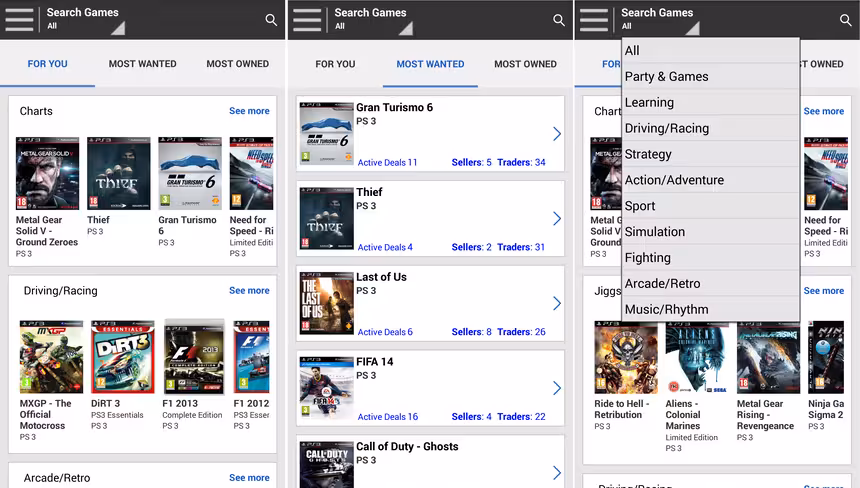Open Ninja Gaiden Sigma 2 cover

click(x=826, y=358)
